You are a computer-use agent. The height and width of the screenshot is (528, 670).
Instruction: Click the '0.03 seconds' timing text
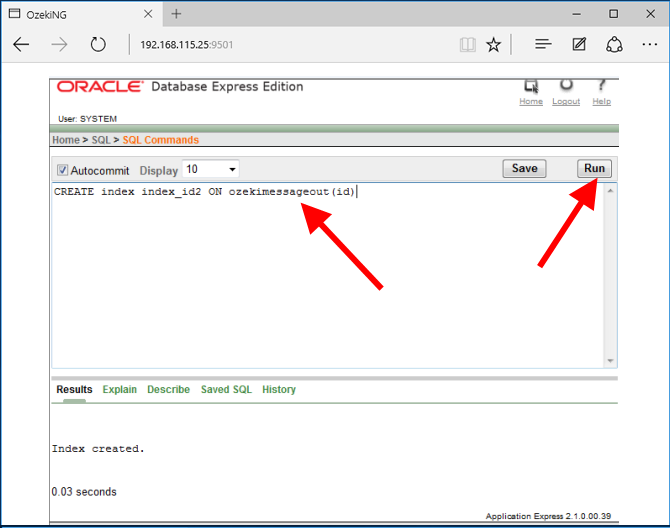point(84,492)
